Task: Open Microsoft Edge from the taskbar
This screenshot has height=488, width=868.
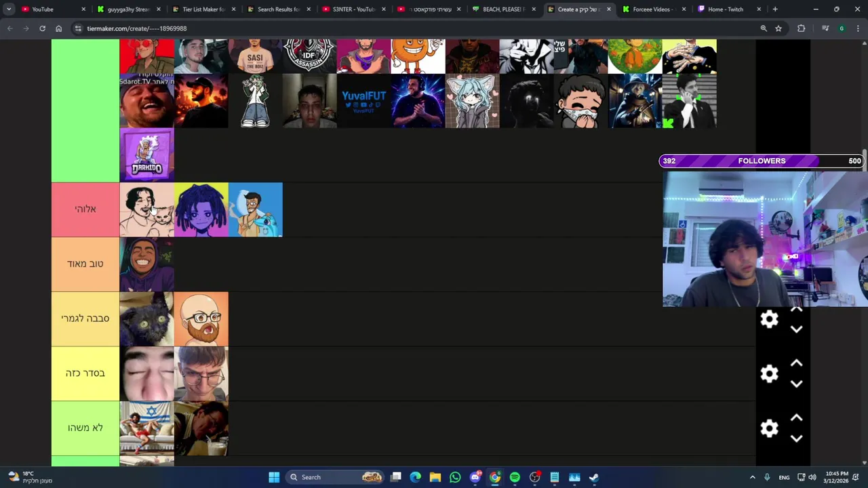Action: coord(416,477)
